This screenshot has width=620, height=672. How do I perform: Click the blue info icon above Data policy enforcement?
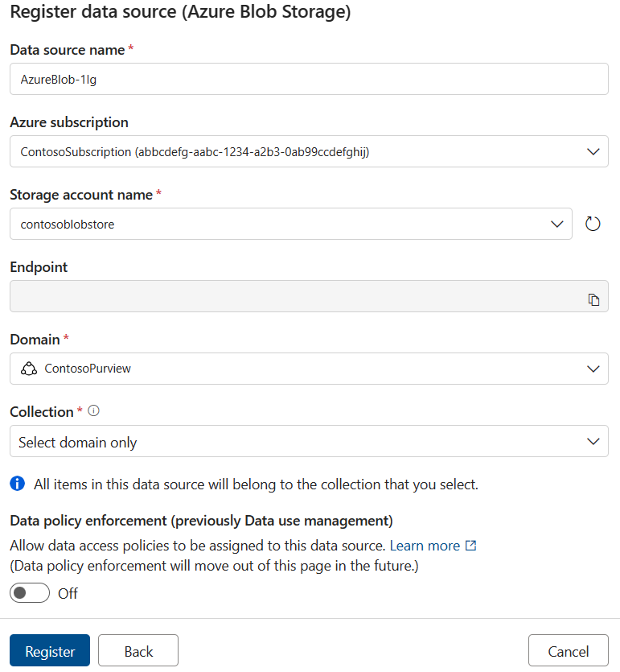pyautogui.click(x=17, y=484)
